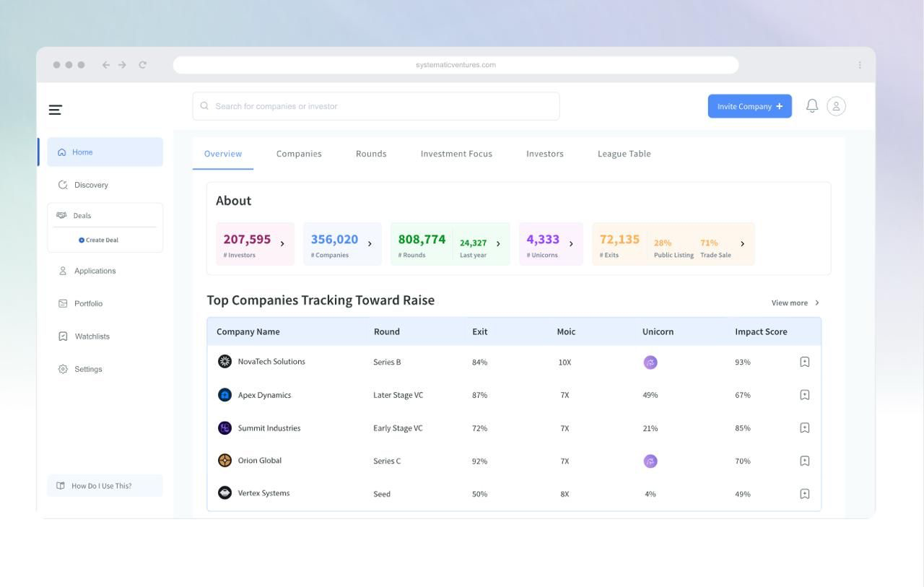Switch to the Companies tab
This screenshot has height=587, width=924.
coord(299,154)
